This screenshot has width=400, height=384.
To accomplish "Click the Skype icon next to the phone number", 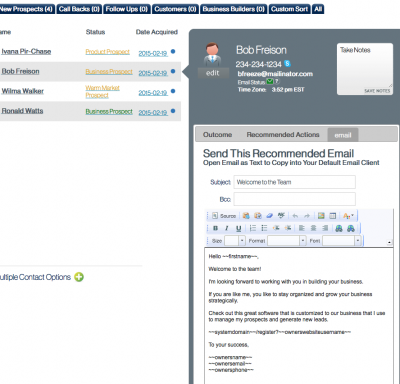I will (287, 63).
